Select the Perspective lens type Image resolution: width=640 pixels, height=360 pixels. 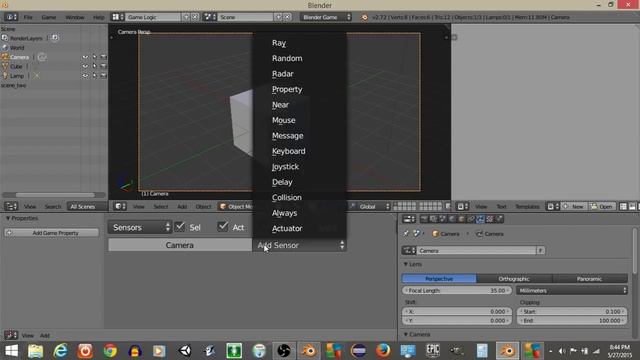pos(439,279)
